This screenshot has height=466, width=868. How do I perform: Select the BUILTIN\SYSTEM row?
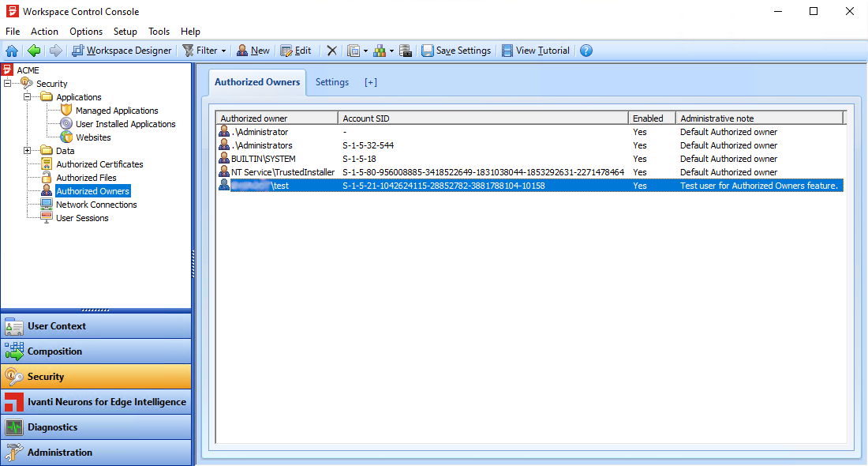[530, 159]
